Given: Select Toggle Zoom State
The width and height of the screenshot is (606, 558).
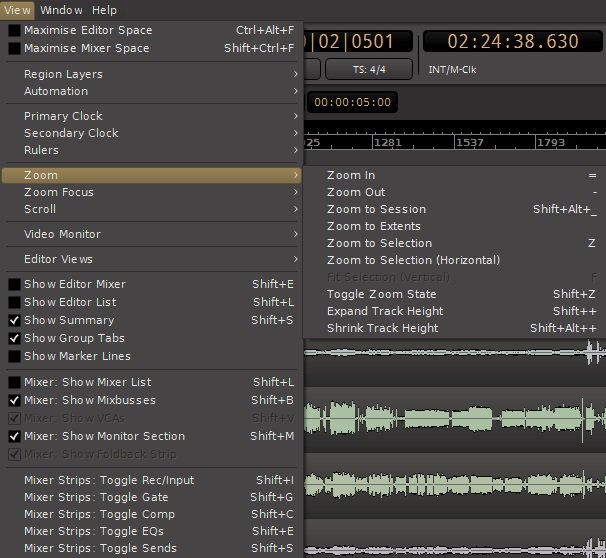Looking at the screenshot, I should [454, 294].
